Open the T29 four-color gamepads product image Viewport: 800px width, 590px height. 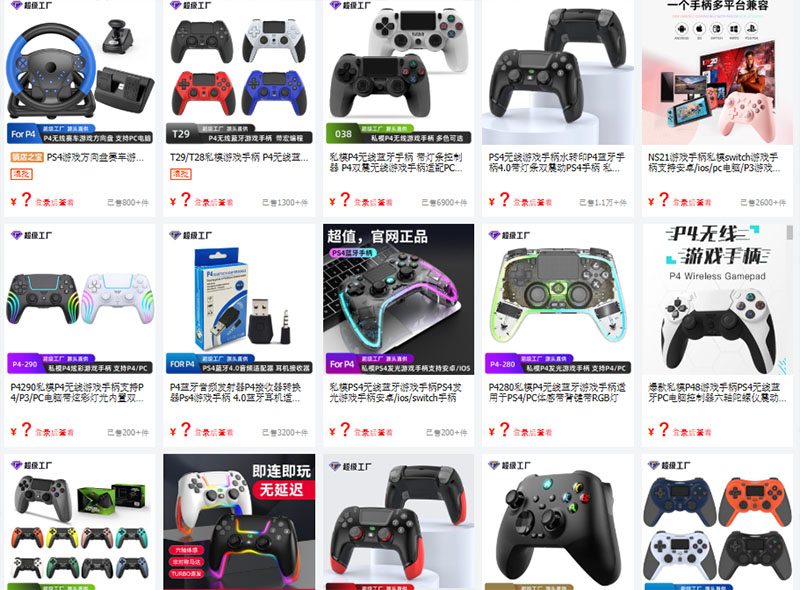[x=239, y=71]
